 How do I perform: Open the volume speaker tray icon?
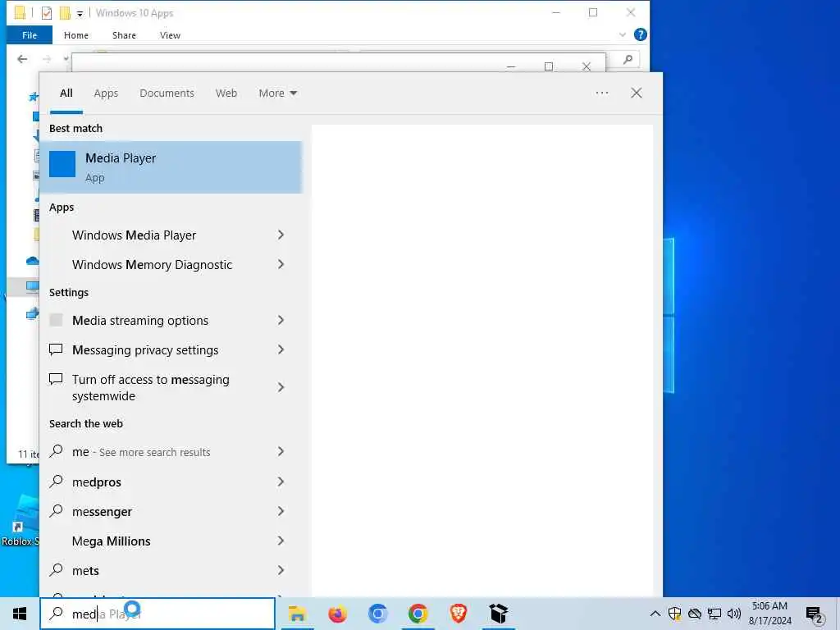click(x=734, y=614)
